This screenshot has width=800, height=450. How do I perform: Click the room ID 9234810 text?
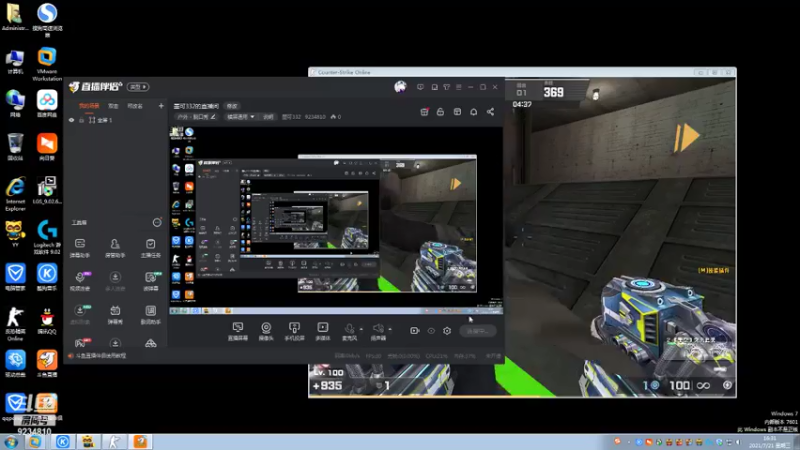315,117
